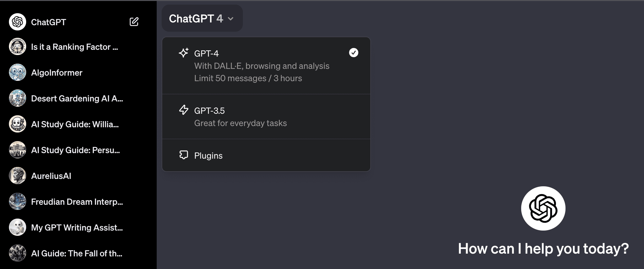Screen dimensions: 644x269
Task: Click the My GPT Writing Assist avatar
Action: click(18, 227)
